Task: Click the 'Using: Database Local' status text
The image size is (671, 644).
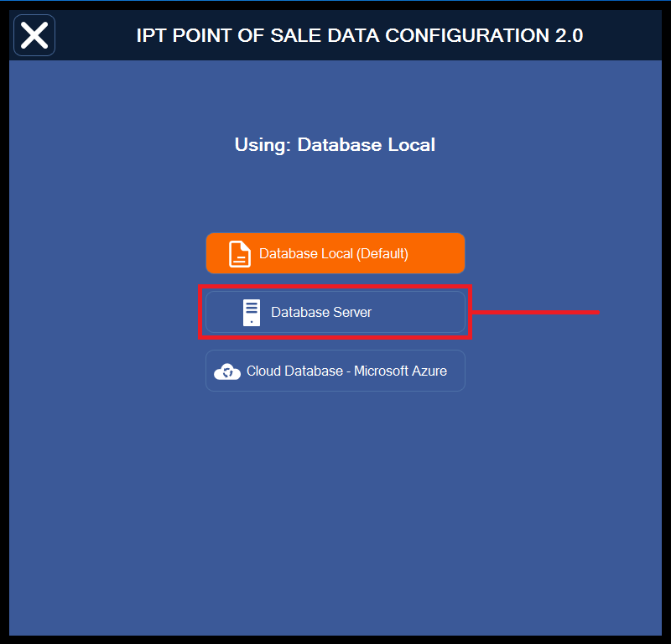Action: click(x=335, y=144)
